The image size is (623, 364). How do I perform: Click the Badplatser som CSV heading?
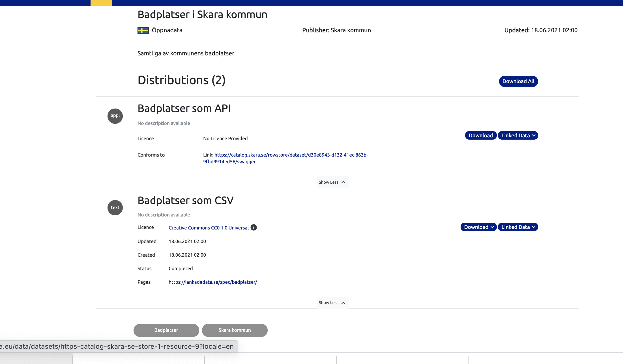186,200
